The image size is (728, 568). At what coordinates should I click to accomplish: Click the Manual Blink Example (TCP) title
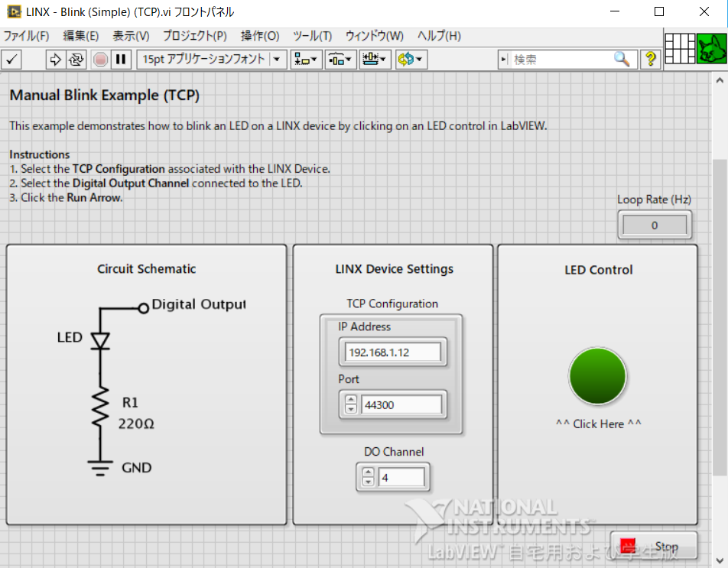pos(105,95)
